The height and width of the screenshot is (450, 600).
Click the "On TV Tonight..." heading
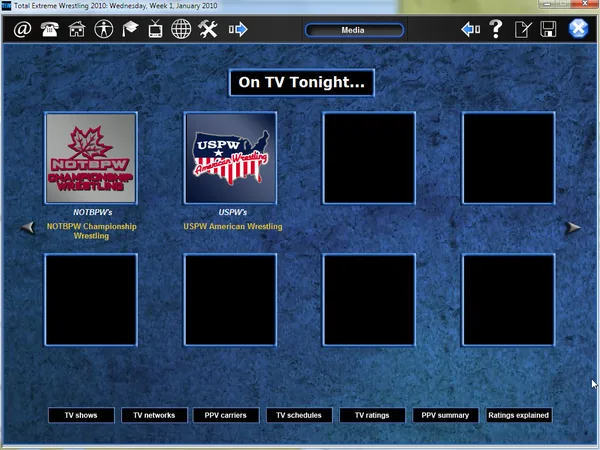click(x=302, y=82)
